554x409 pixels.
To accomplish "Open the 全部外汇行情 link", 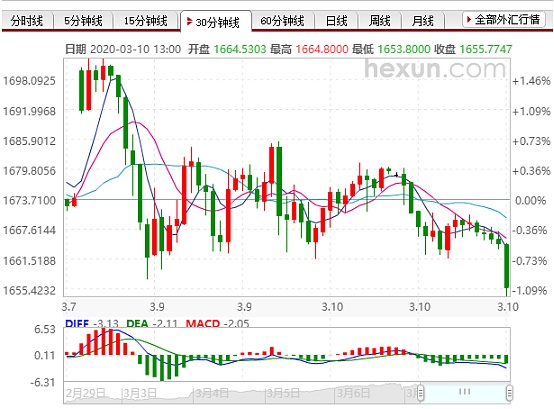I will point(507,19).
